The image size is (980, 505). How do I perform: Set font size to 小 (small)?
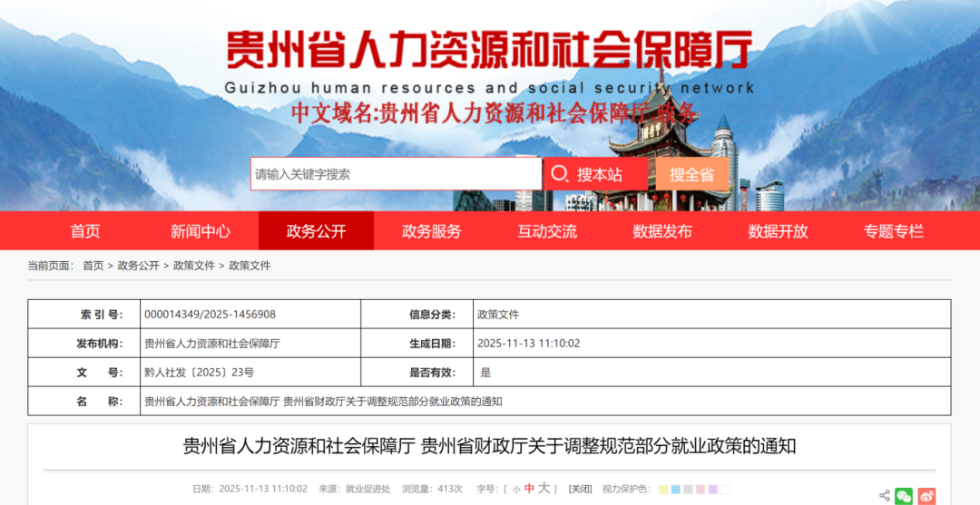(516, 490)
